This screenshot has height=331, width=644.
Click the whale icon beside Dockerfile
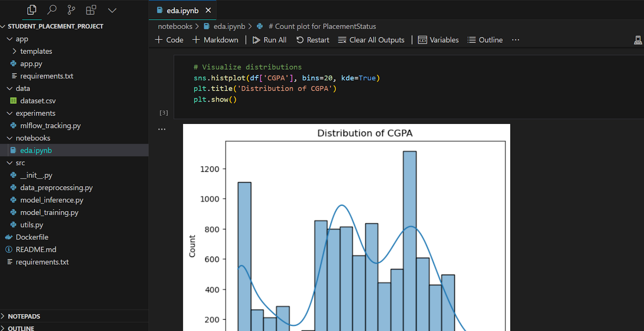[x=9, y=237]
